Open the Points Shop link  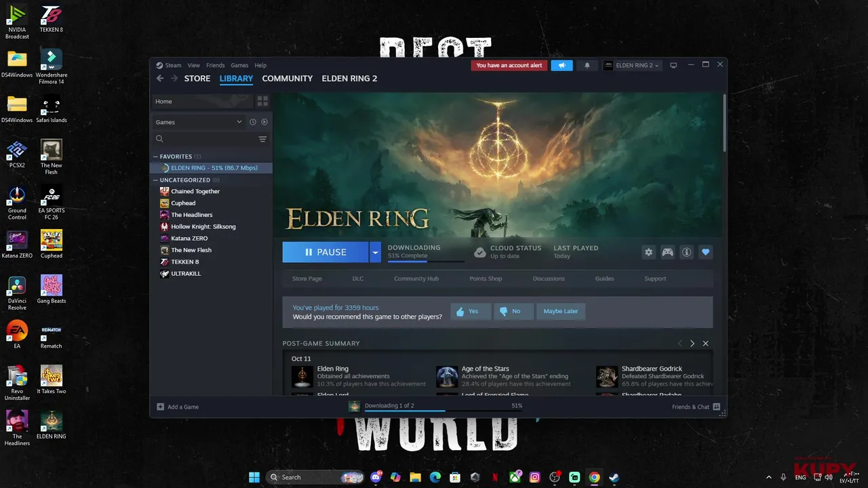pos(486,279)
